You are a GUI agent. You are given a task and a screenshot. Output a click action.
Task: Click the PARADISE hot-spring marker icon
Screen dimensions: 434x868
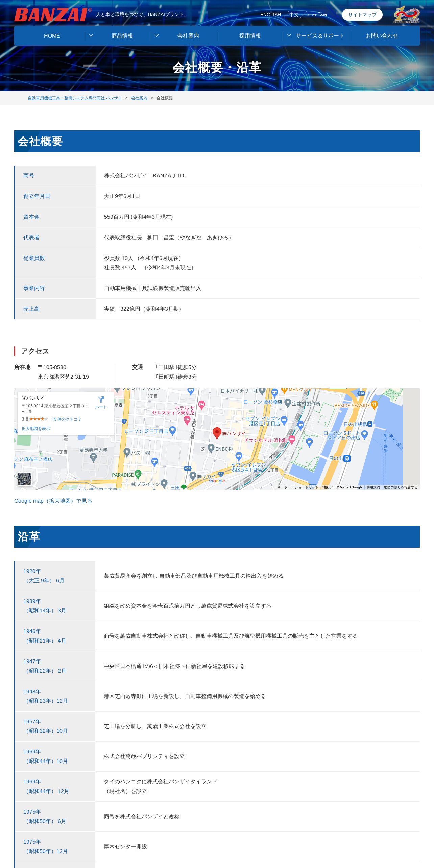[138, 474]
